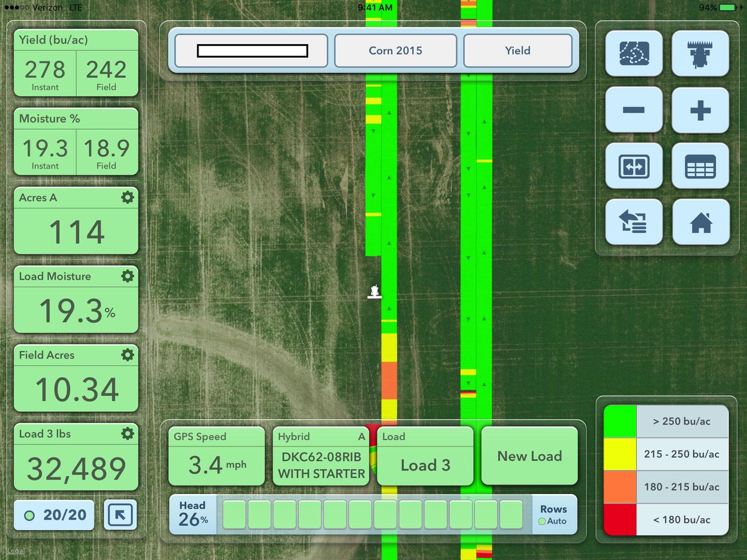This screenshot has width=747, height=560.
Task: Tap the Load 3 lbs value 32,489
Action: pyautogui.click(x=76, y=469)
